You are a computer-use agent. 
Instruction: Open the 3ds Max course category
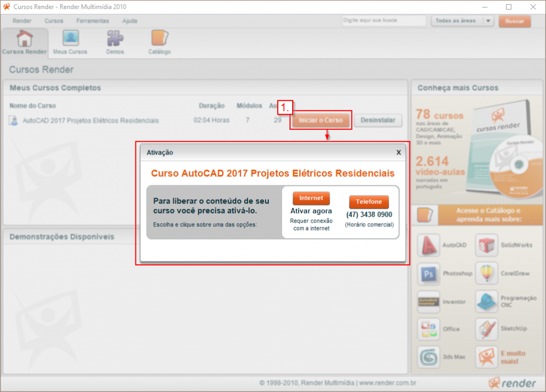pyautogui.click(x=429, y=357)
